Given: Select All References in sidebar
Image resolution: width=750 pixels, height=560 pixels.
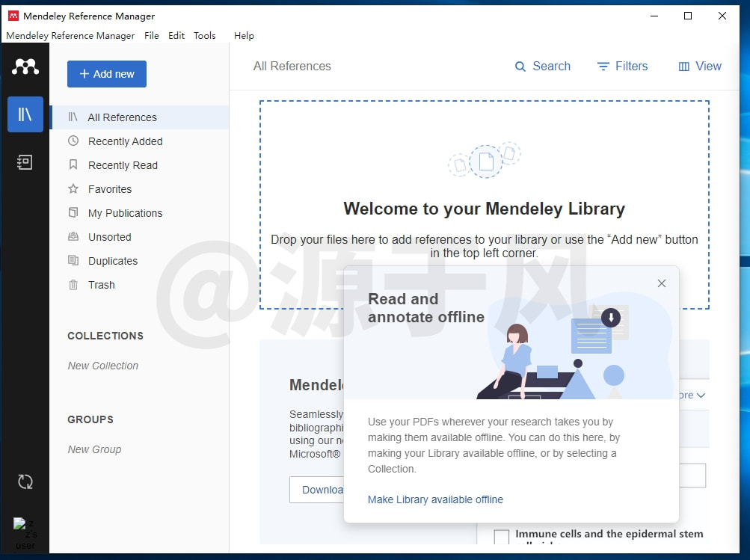Looking at the screenshot, I should coord(139,117).
